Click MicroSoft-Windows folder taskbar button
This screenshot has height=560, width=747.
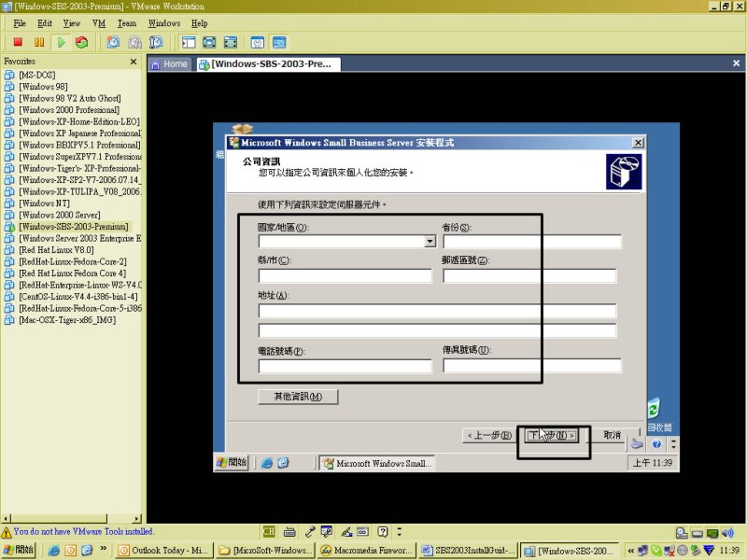tap(265, 551)
